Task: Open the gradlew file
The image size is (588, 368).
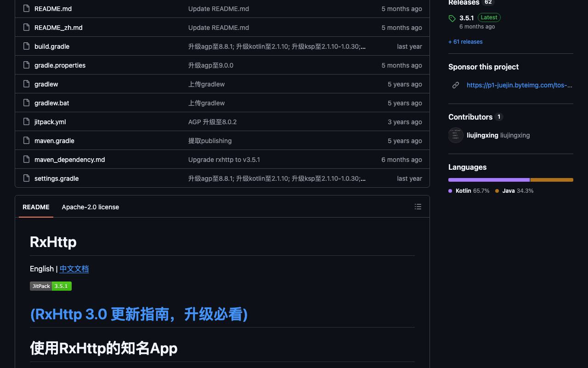Action: [46, 84]
